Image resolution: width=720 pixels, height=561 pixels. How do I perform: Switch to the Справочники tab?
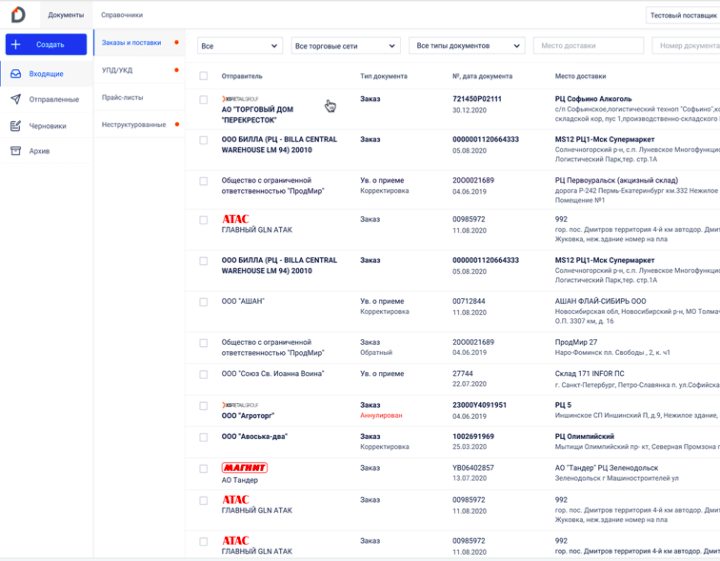point(122,15)
